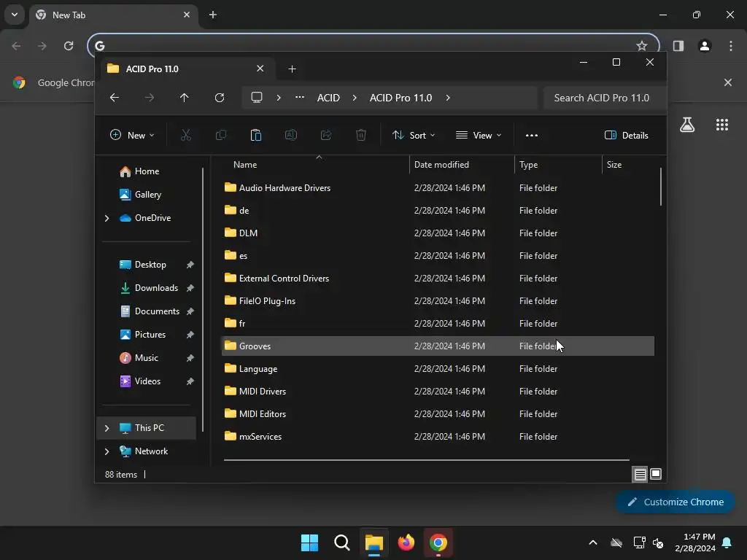
Task: Open the Sort dropdown menu
Action: click(x=414, y=135)
